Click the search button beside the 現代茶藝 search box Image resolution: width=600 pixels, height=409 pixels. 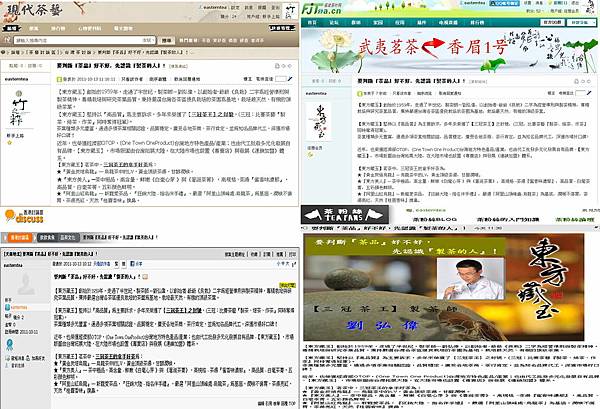click(x=166, y=40)
